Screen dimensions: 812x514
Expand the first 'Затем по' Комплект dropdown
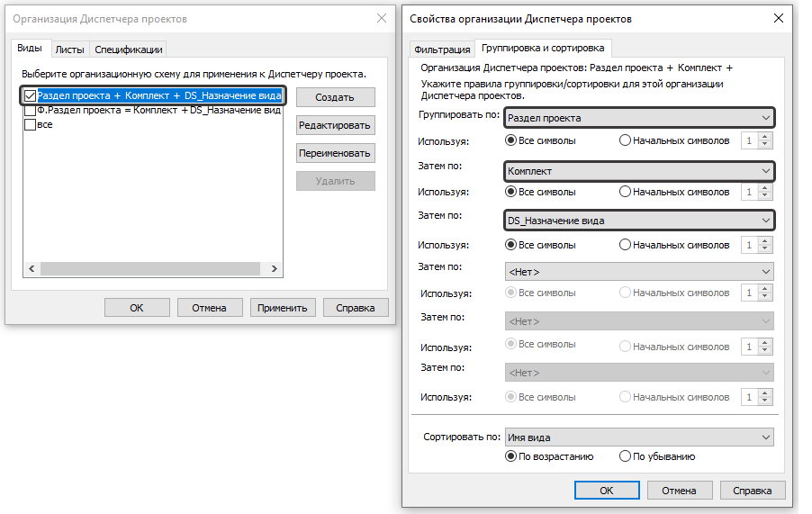639,171
